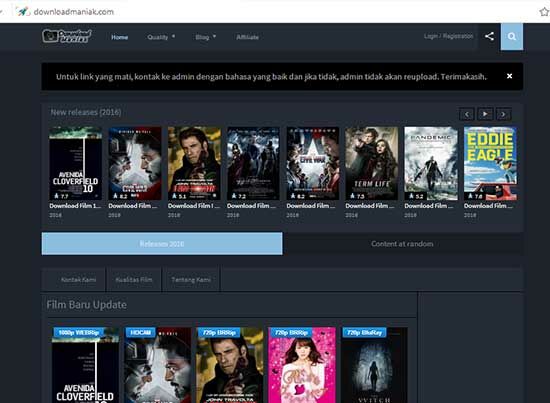The width and height of the screenshot is (550, 403).
Task: Click title link under Eddie Eagle poster
Action: (488, 206)
